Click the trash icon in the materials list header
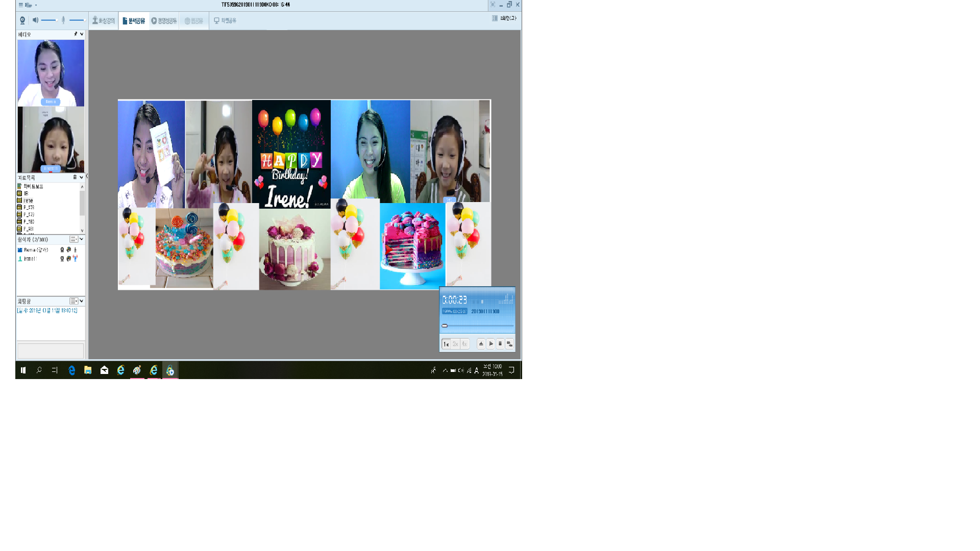This screenshot has height=551, width=980. point(75,178)
